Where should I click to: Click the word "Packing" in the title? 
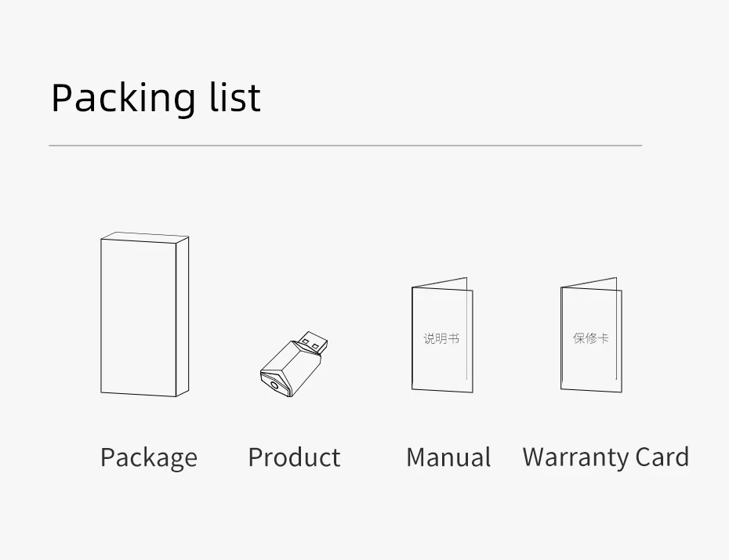pyautogui.click(x=123, y=98)
